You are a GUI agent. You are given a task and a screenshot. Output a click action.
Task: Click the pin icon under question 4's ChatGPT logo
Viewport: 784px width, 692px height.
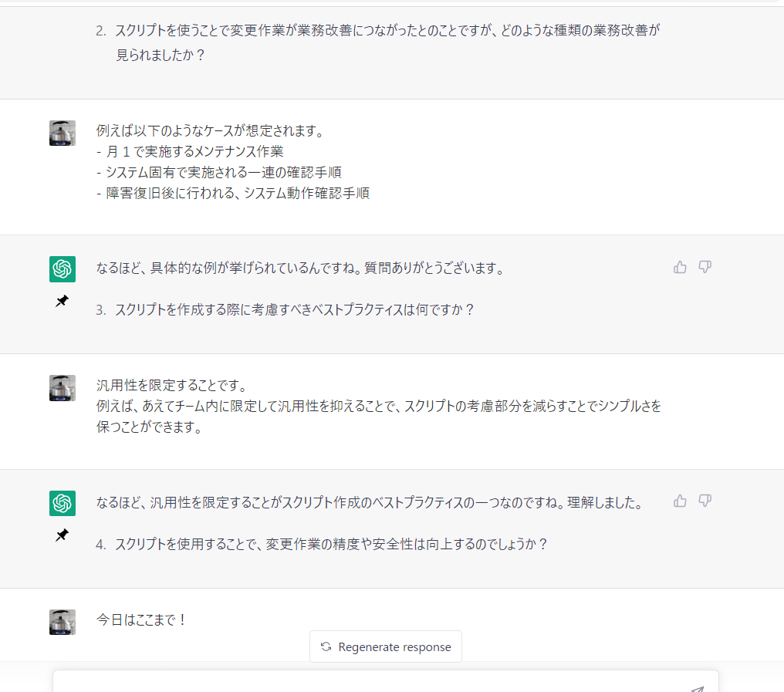point(62,536)
